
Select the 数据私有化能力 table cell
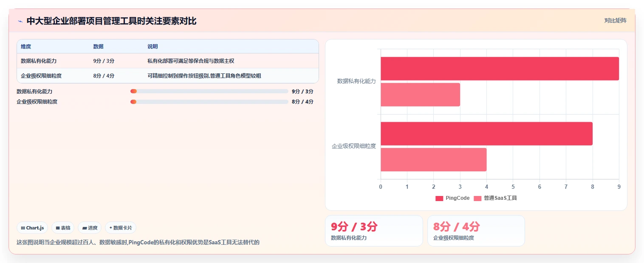coord(39,61)
